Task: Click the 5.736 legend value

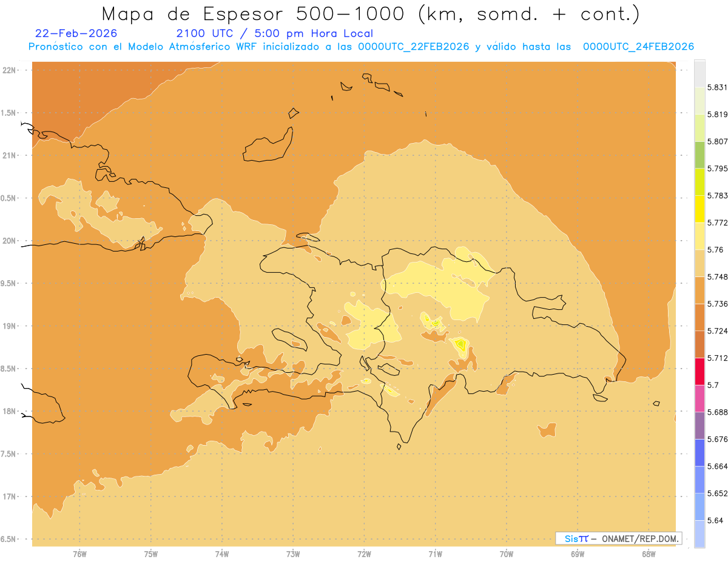Action: tap(718, 304)
